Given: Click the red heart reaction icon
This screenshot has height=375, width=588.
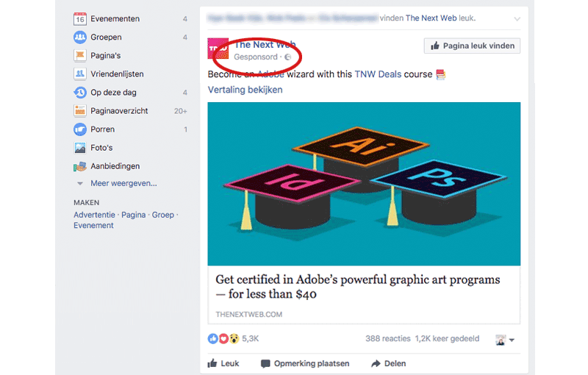Looking at the screenshot, I should pyautogui.click(x=223, y=339).
